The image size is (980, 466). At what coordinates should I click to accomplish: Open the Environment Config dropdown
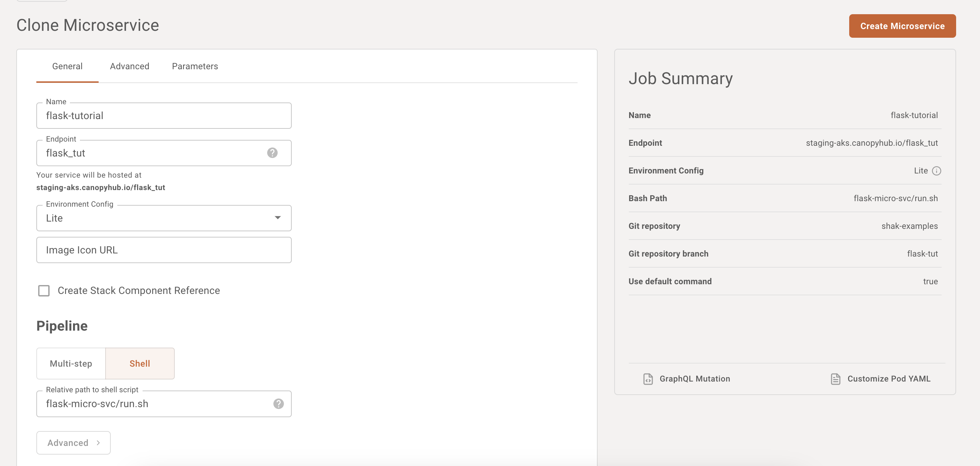164,218
